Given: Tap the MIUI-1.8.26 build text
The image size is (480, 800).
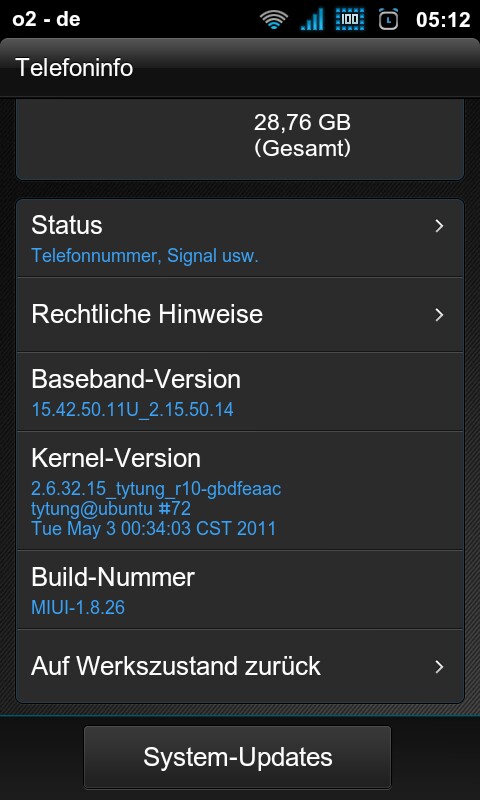Looking at the screenshot, I should (x=78, y=607).
